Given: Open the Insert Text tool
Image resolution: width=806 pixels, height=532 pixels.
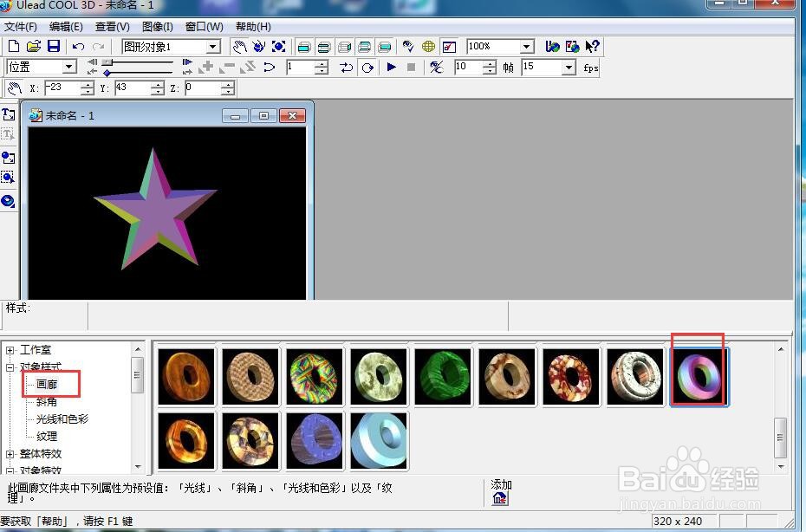Looking at the screenshot, I should [8, 114].
